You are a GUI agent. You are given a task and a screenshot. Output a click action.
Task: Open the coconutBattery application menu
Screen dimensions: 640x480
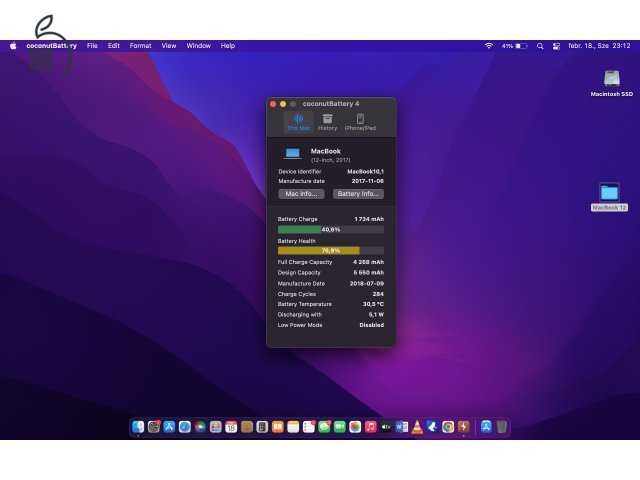pyautogui.click(x=51, y=46)
